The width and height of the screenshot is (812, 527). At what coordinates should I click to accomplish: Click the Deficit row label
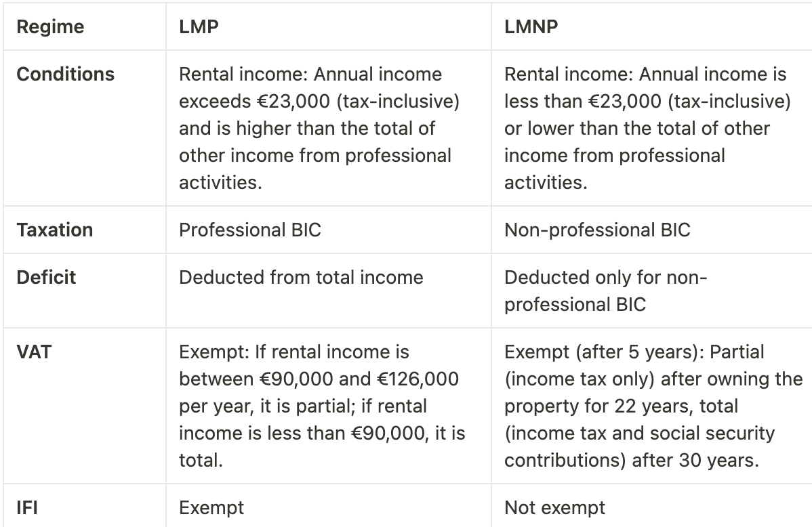(85, 291)
